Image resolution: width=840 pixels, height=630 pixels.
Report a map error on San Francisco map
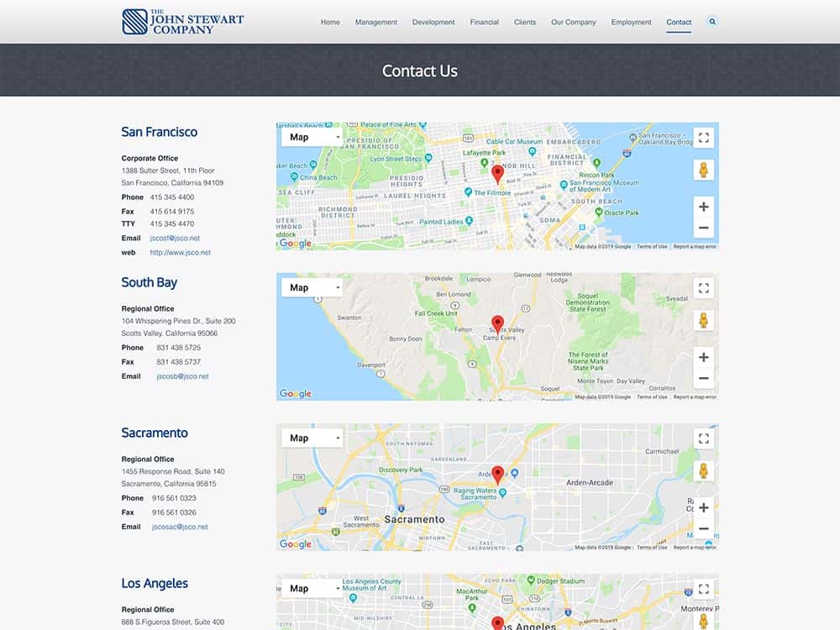(x=695, y=246)
